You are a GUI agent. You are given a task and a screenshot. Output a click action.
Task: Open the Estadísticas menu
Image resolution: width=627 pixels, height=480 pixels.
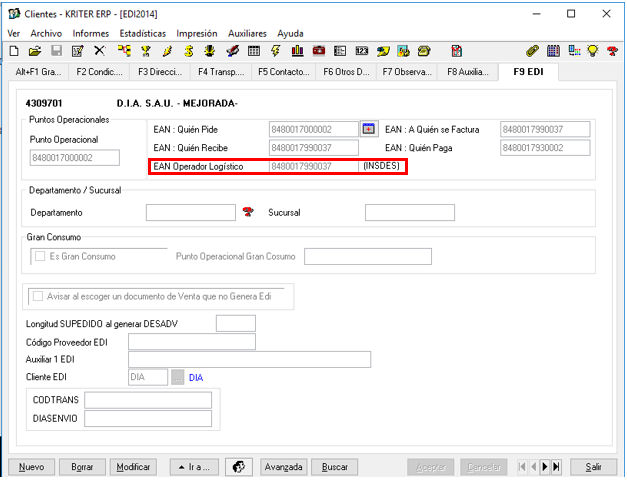(x=143, y=34)
